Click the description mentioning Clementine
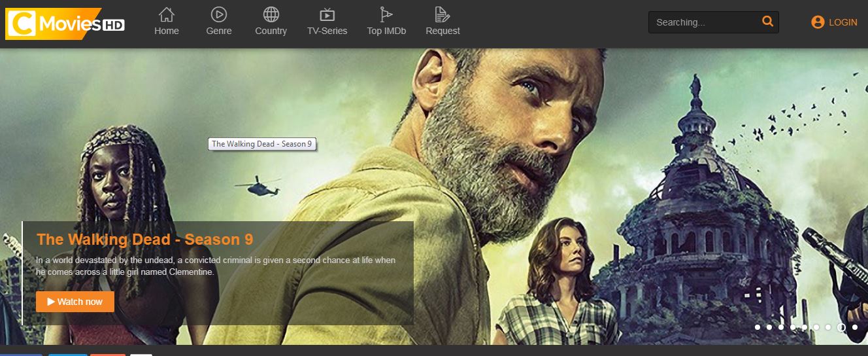The width and height of the screenshot is (868, 356). [x=216, y=266]
